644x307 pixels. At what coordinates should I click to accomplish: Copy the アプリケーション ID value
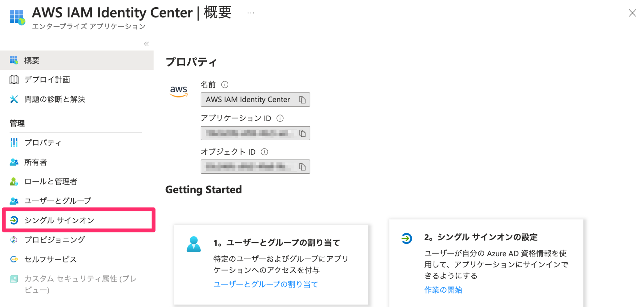click(303, 133)
